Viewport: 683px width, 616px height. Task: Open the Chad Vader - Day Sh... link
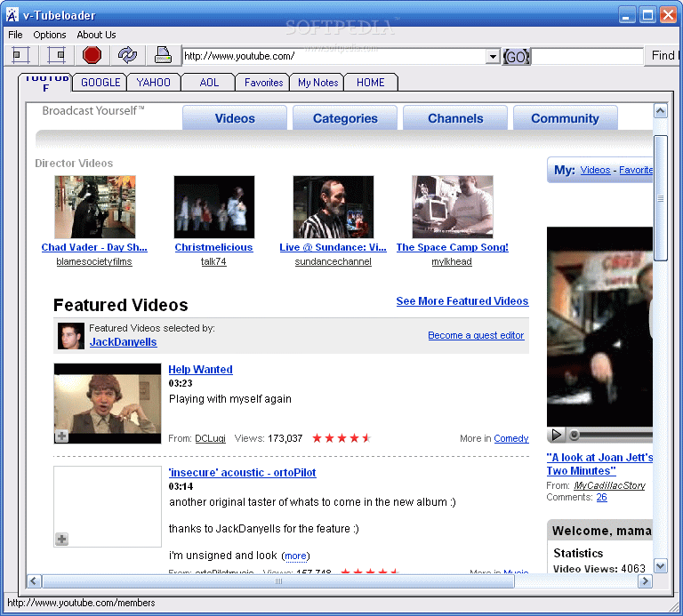click(94, 247)
